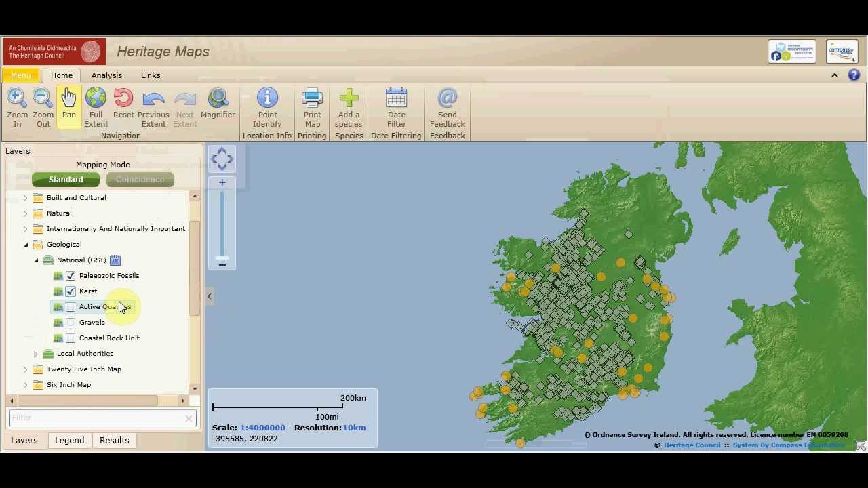The height and width of the screenshot is (488, 868).
Task: Click the layer tree horizontal scrollbar
Action: [87, 401]
